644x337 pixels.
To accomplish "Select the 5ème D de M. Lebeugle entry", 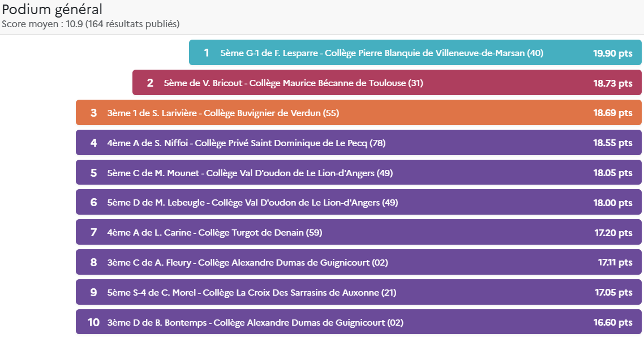I will [x=359, y=202].
